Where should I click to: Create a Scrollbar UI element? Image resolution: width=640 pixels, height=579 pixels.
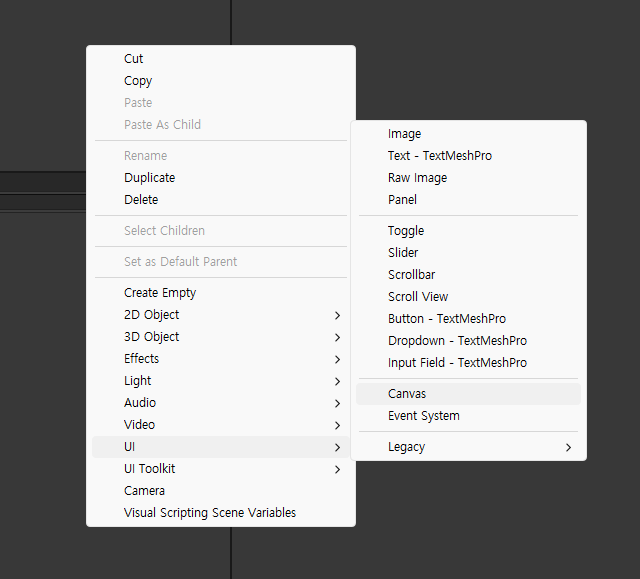point(468,275)
